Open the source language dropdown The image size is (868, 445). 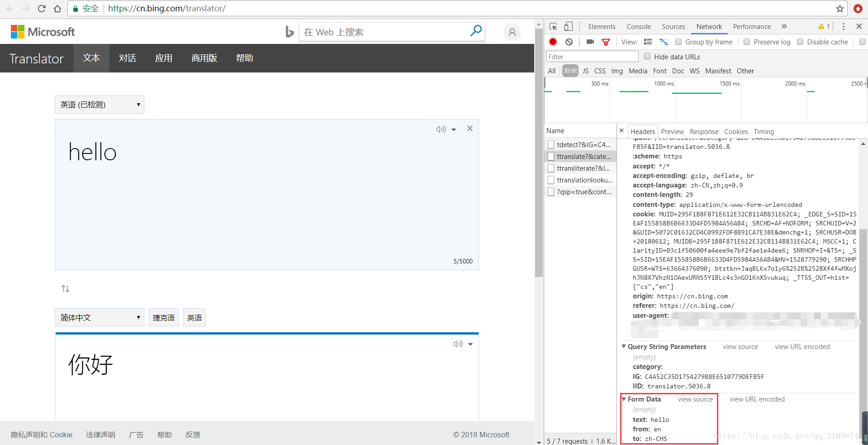coord(100,105)
